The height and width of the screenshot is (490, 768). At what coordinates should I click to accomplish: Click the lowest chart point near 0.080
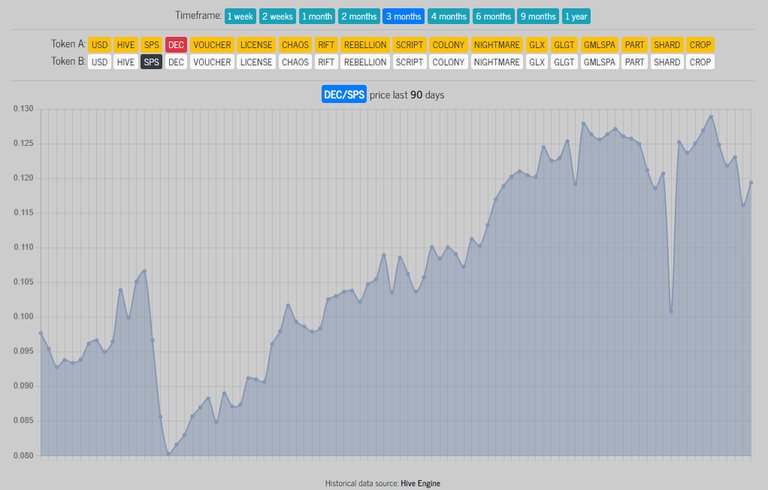168,454
